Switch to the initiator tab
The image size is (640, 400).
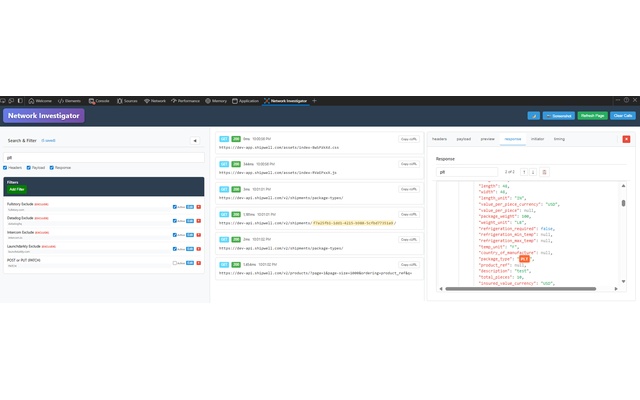pyautogui.click(x=537, y=139)
